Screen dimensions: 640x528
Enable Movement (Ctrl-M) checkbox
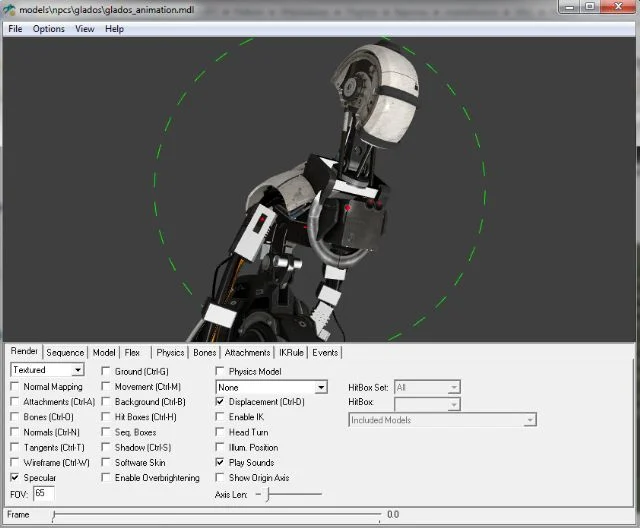click(106, 386)
